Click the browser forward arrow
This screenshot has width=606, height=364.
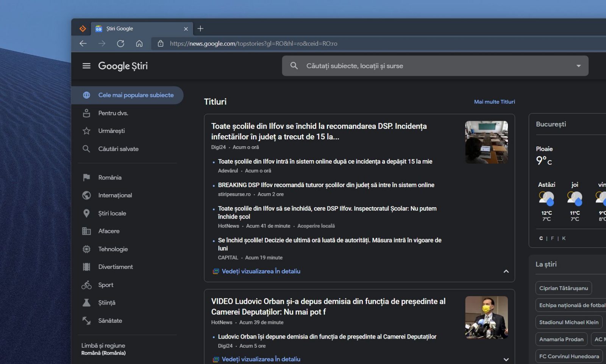tap(102, 44)
